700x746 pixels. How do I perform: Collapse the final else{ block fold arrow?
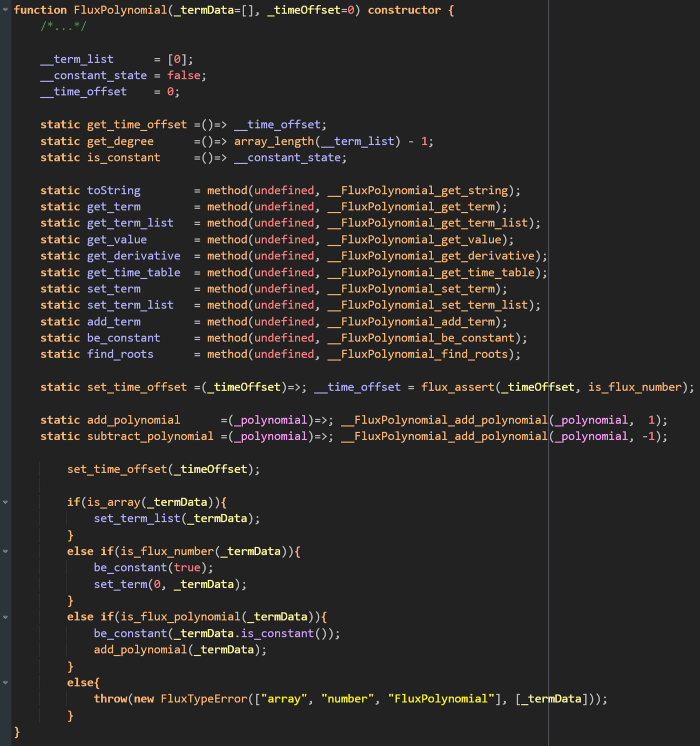pyautogui.click(x=5, y=682)
